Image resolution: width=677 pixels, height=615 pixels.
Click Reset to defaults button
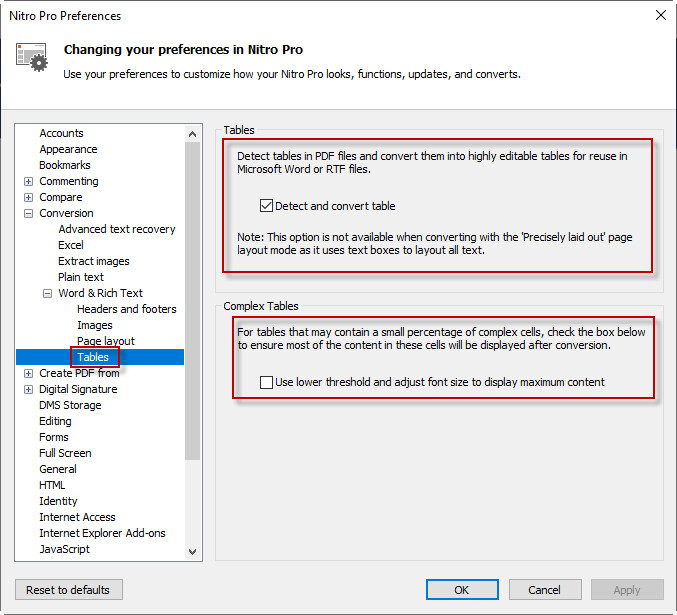coord(69,590)
